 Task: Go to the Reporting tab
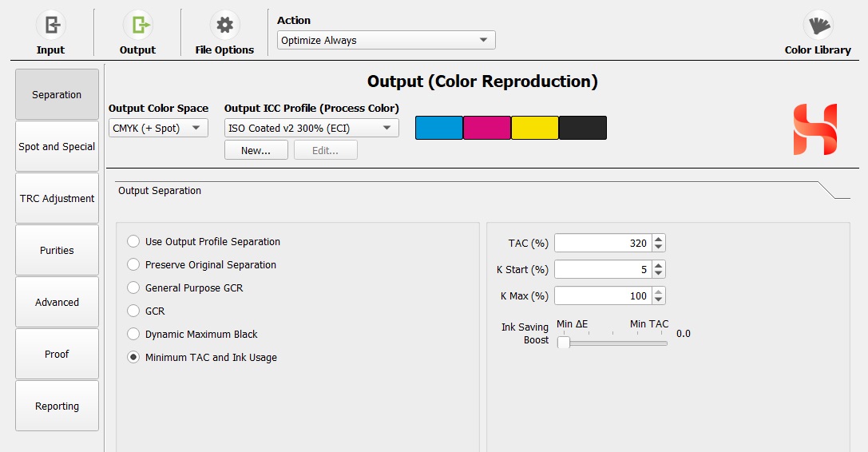[57, 406]
